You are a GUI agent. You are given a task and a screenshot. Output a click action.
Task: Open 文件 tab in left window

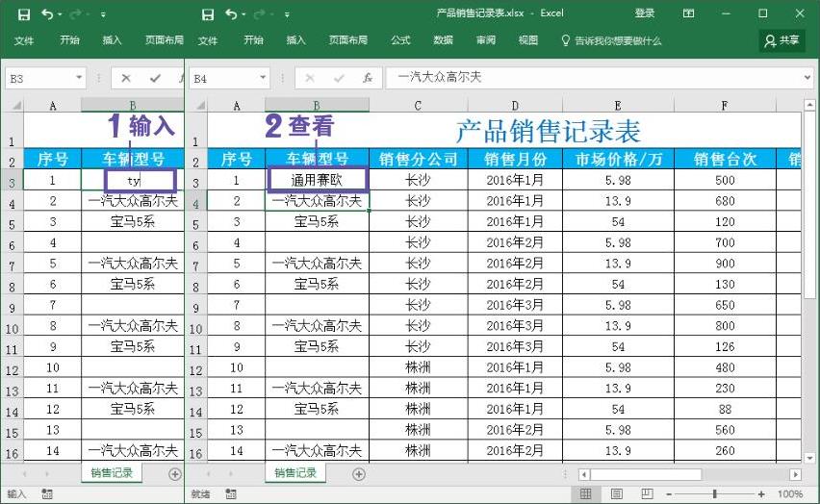click(x=23, y=40)
